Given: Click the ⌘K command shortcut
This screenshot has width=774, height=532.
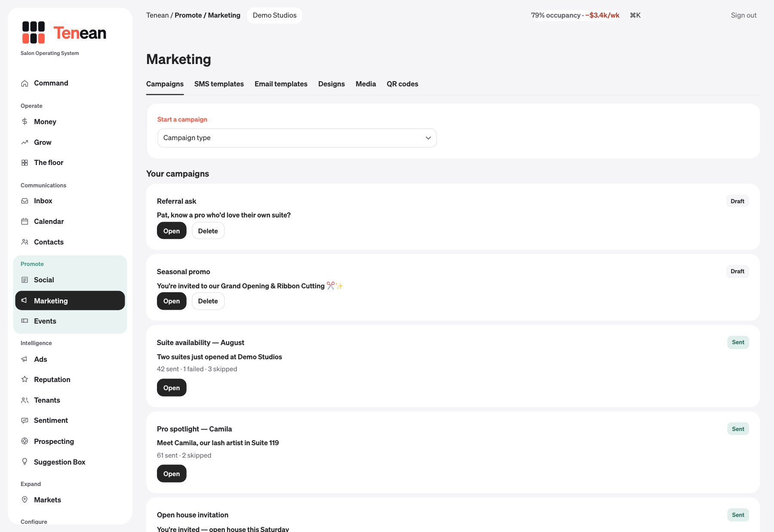Looking at the screenshot, I should tap(635, 15).
